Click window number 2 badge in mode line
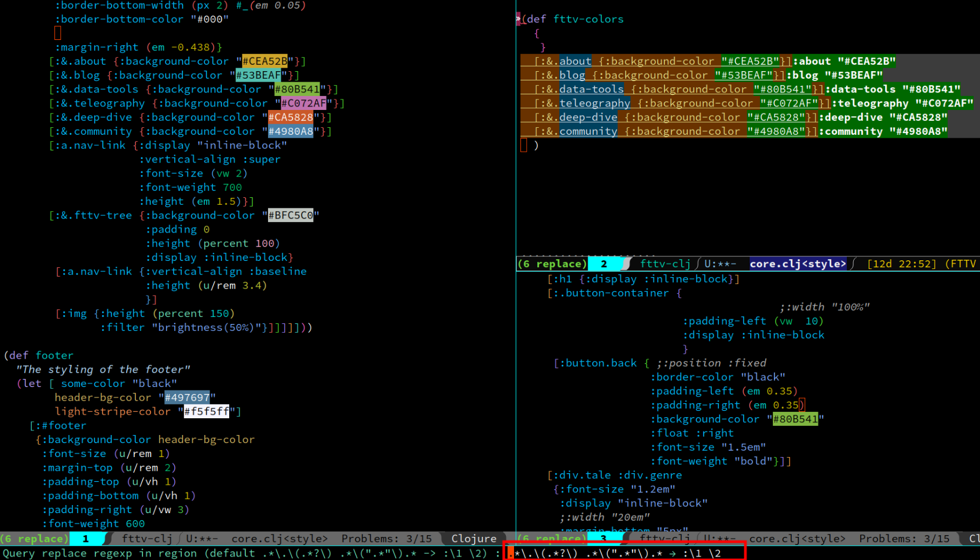Viewport: 980px width, 560px height. 604,264
